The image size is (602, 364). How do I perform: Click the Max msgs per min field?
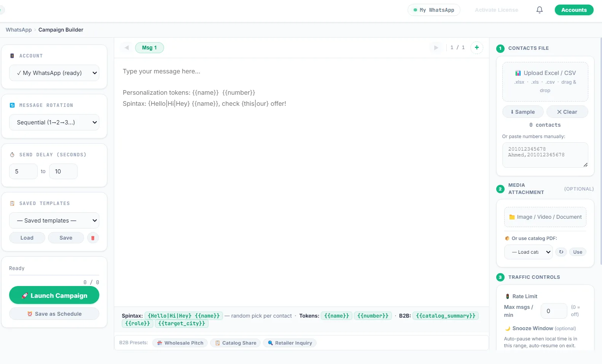coord(554,311)
